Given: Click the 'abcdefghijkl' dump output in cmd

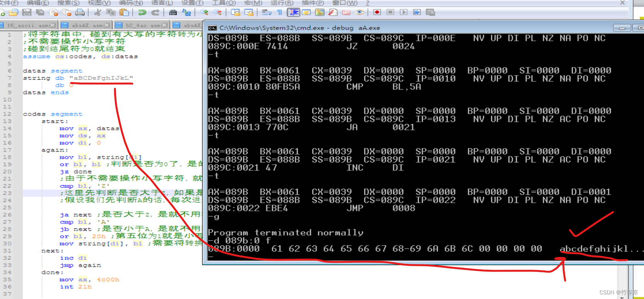Looking at the screenshot, I should click(x=594, y=249).
